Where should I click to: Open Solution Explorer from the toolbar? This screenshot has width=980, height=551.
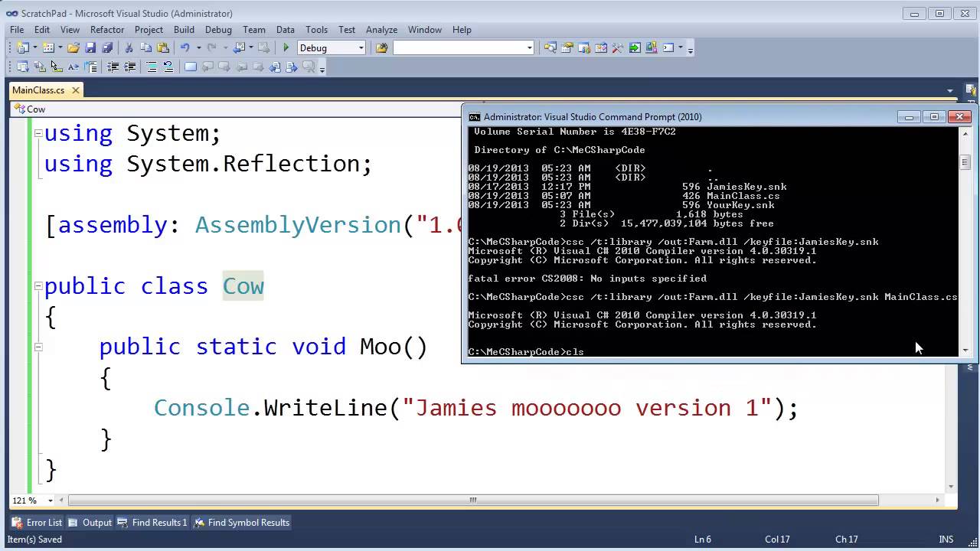click(550, 47)
